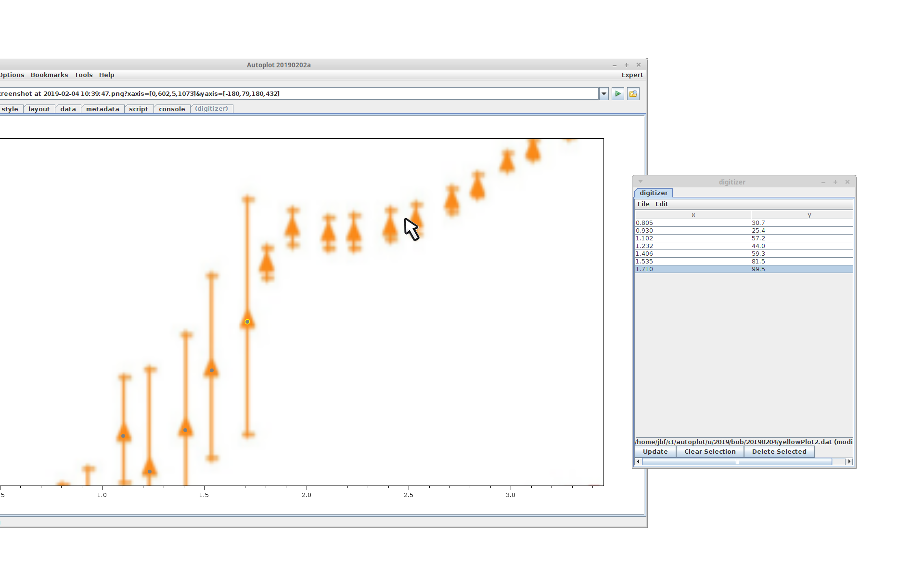Click the y value 99.5 cell
Screen dimensions: 924x578
click(x=802, y=269)
